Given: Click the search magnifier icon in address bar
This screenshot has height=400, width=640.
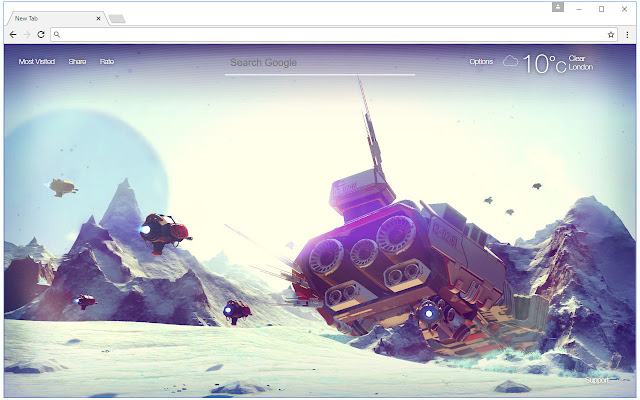Looking at the screenshot, I should click(x=57, y=35).
